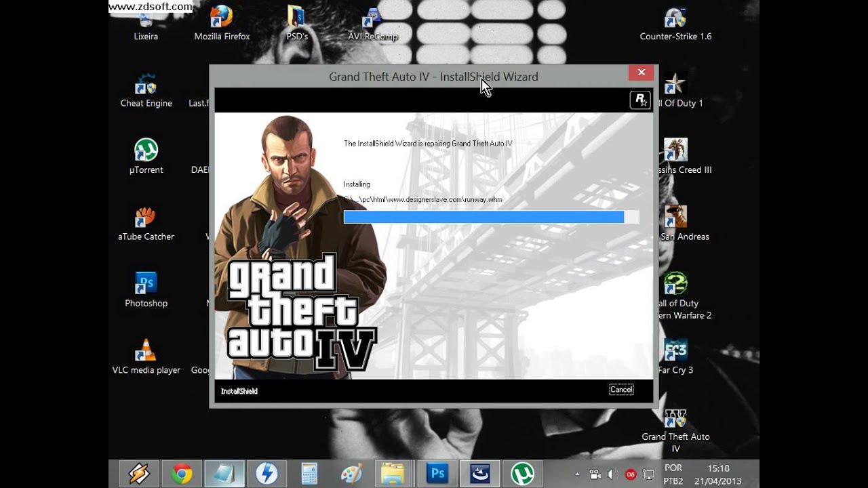The height and width of the screenshot is (488, 868).
Task: Show hidden system tray icons
Action: [578, 474]
